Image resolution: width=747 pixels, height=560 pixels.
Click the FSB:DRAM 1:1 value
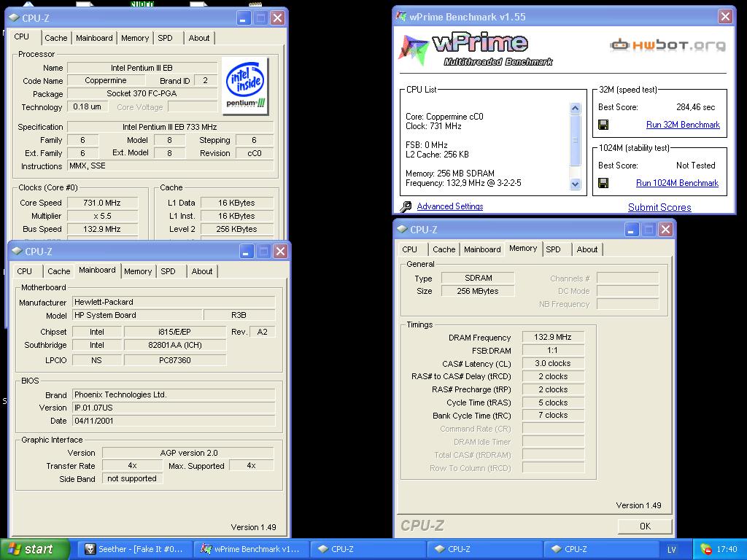coord(553,351)
